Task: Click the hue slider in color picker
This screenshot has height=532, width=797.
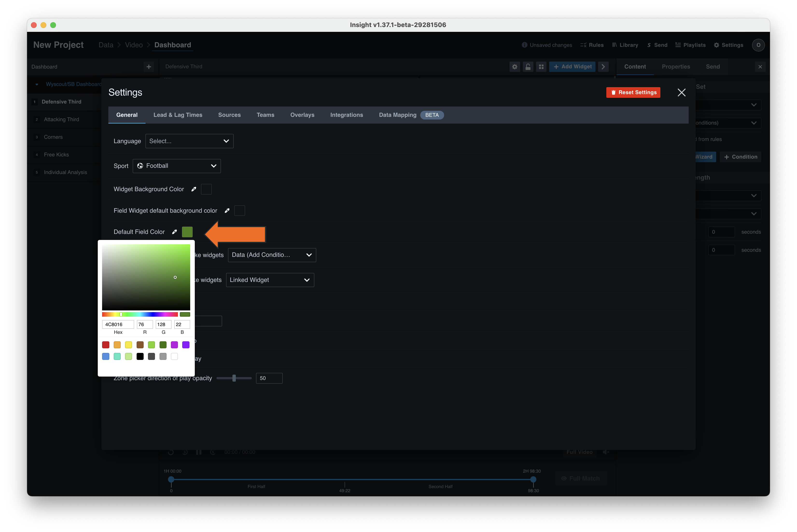Action: point(140,315)
